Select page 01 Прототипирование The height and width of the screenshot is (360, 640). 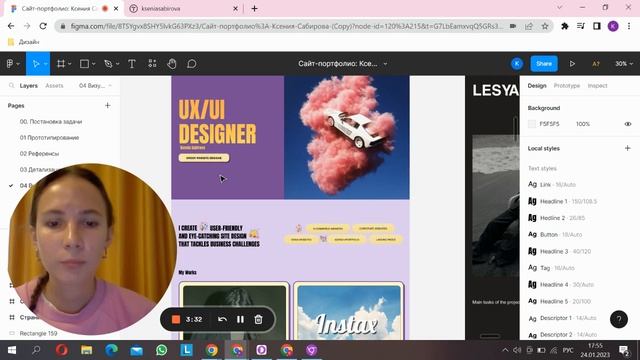[49, 138]
